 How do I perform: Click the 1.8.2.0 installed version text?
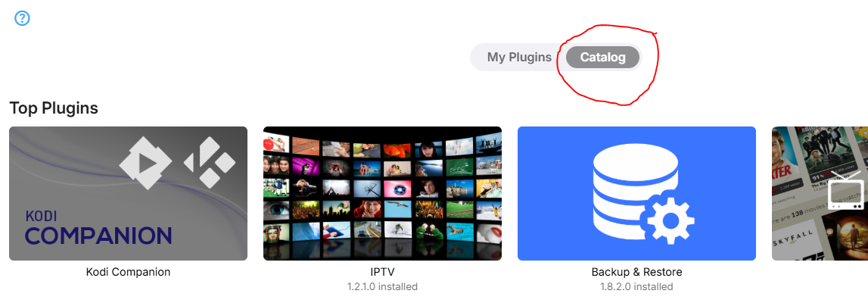tap(636, 286)
